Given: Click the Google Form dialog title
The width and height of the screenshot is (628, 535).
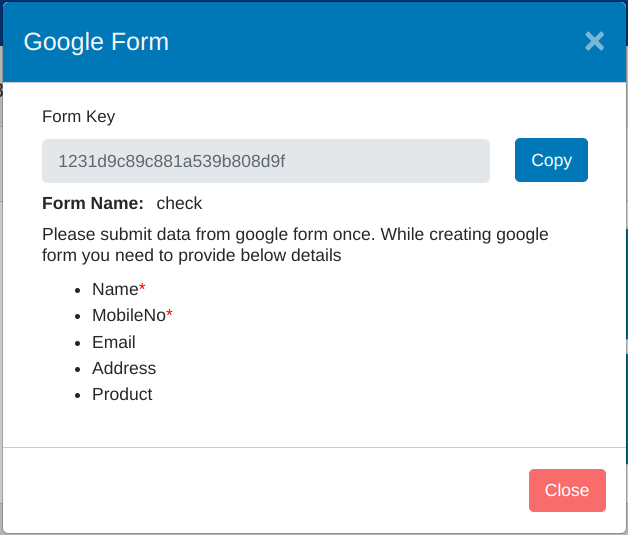Looking at the screenshot, I should pyautogui.click(x=96, y=41).
